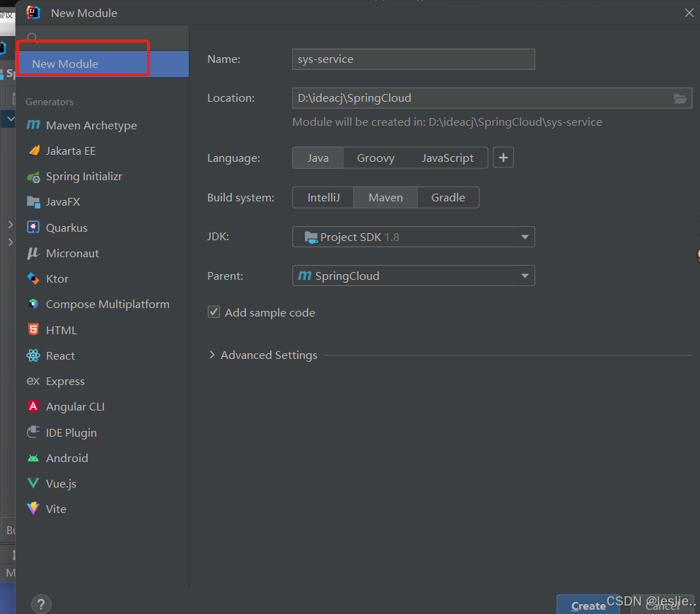Edit the Location path field
This screenshot has height=614, width=700.
point(492,98)
